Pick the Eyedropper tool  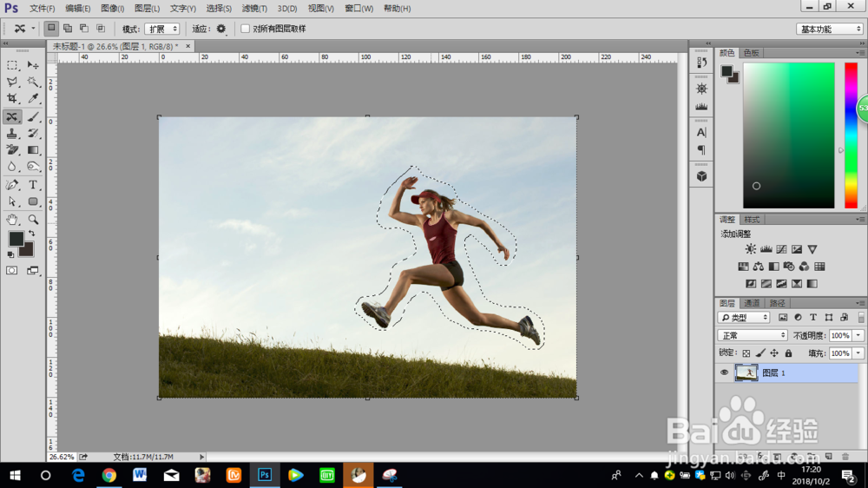(x=33, y=99)
